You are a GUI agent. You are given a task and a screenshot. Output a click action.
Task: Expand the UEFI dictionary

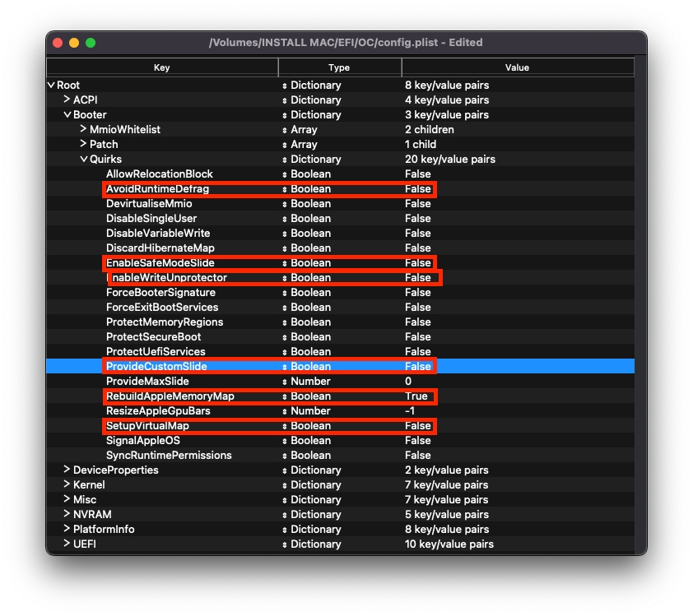click(67, 544)
